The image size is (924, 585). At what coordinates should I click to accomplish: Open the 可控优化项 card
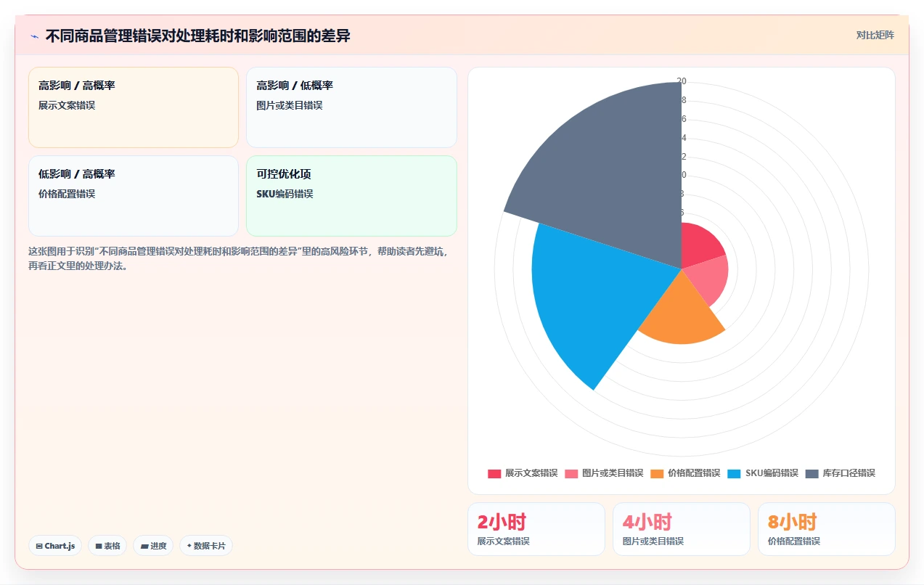tap(351, 196)
